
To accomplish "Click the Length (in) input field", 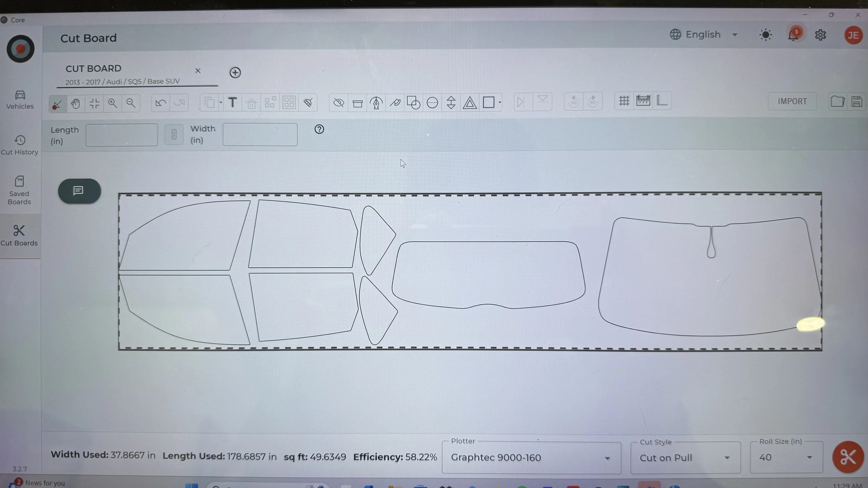I will (x=122, y=135).
